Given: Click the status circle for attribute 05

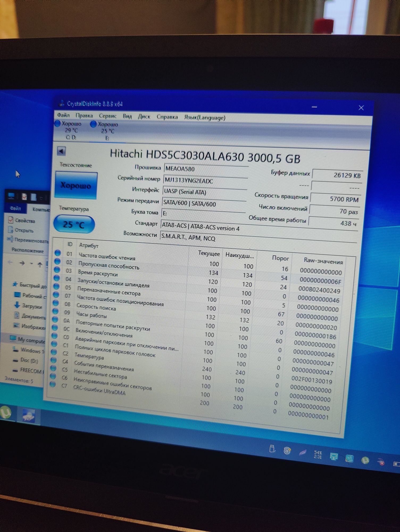Looking at the screenshot, I should pyautogui.click(x=56, y=286).
